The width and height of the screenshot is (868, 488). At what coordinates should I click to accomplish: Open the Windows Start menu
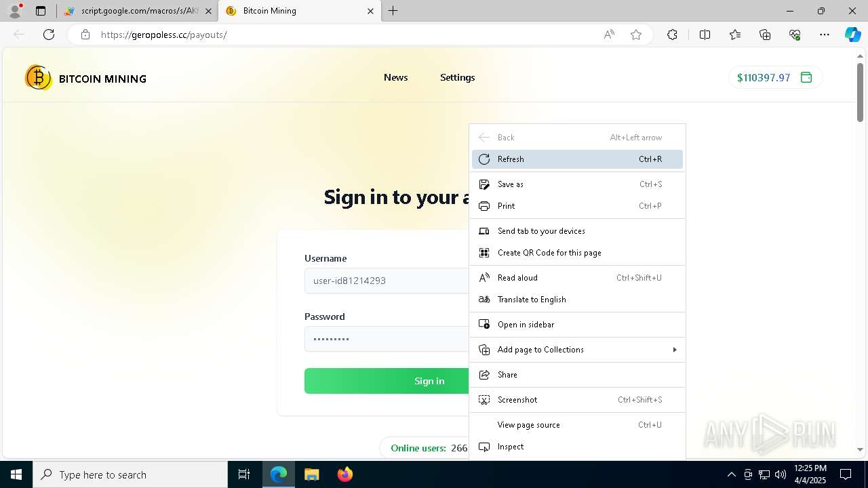click(x=16, y=474)
